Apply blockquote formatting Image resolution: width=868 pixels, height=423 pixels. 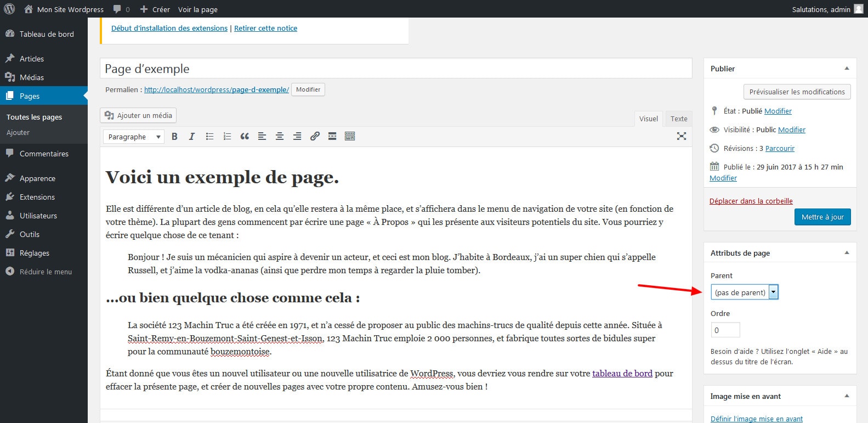click(245, 137)
